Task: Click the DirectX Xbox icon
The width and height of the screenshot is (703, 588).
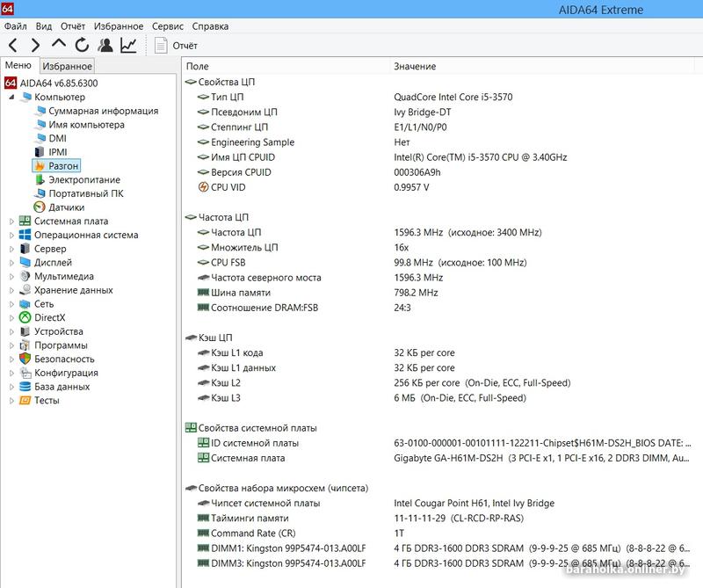Action: pos(25,317)
